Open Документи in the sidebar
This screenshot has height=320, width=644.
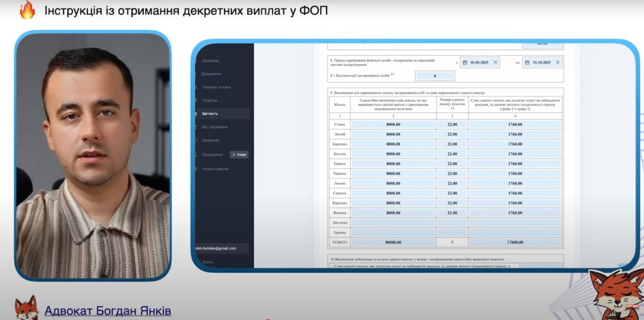211,74
